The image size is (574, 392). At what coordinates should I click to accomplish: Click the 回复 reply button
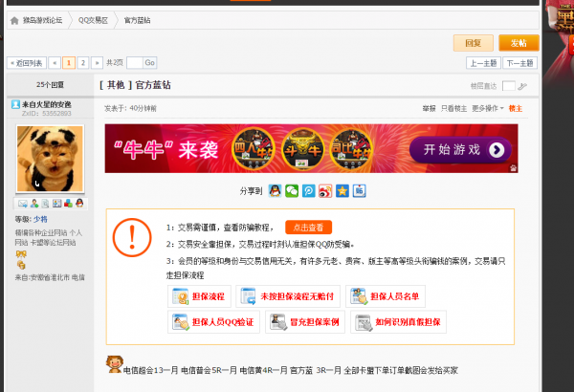pyautogui.click(x=474, y=43)
